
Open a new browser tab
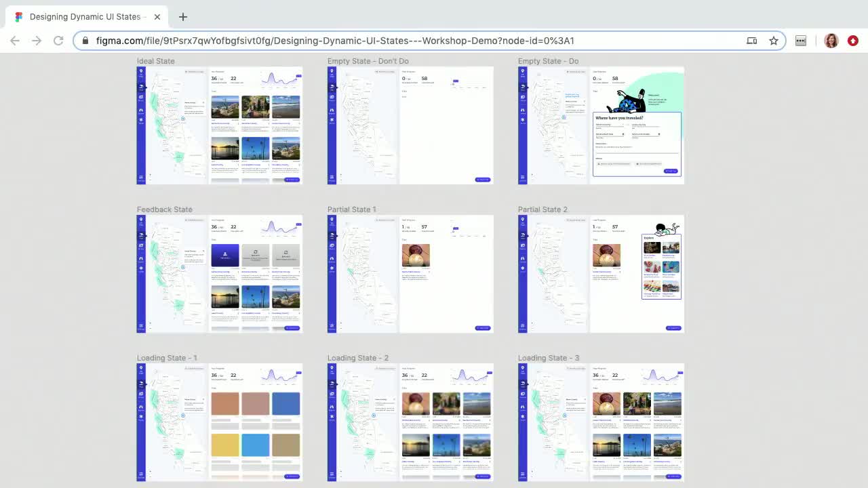182,17
